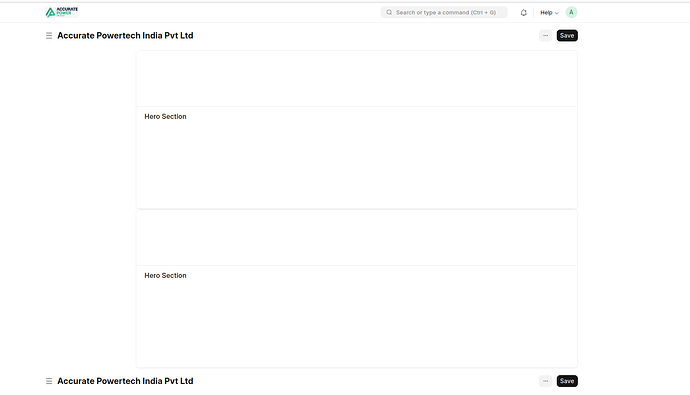690x395 pixels.
Task: Open the upper ellipsis more-options menu
Action: (x=545, y=36)
